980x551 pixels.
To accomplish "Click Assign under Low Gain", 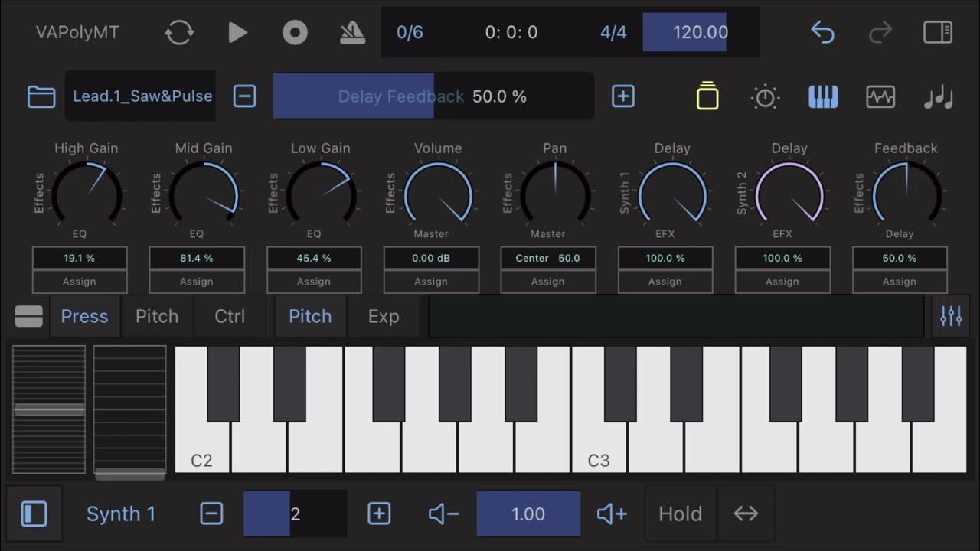I will [314, 282].
